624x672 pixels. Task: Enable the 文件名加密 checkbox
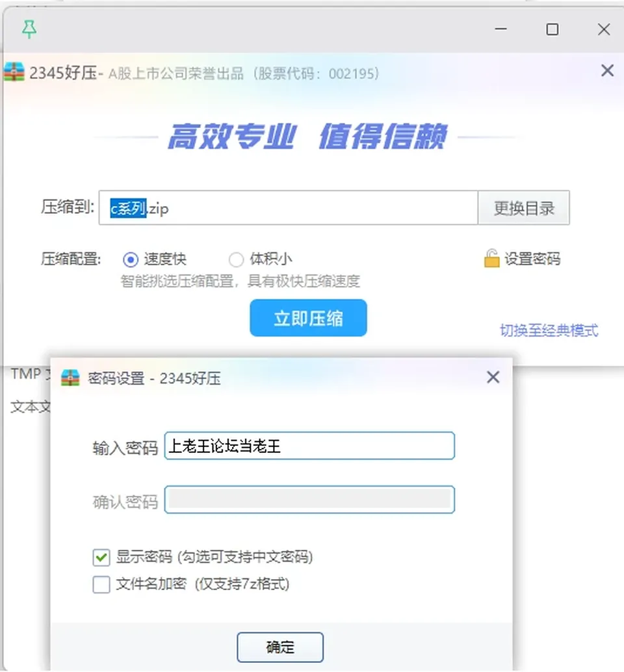click(101, 584)
